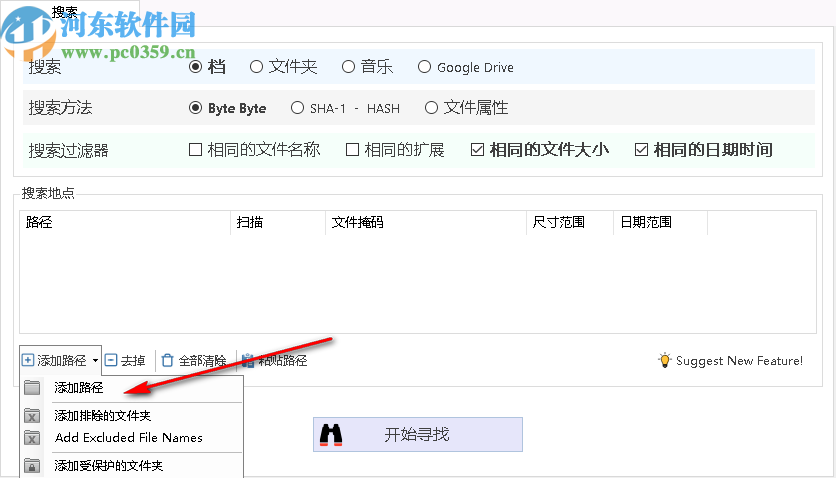The image size is (836, 478).
Task: Enable 相同的扩展 filter checkbox
Action: point(352,150)
